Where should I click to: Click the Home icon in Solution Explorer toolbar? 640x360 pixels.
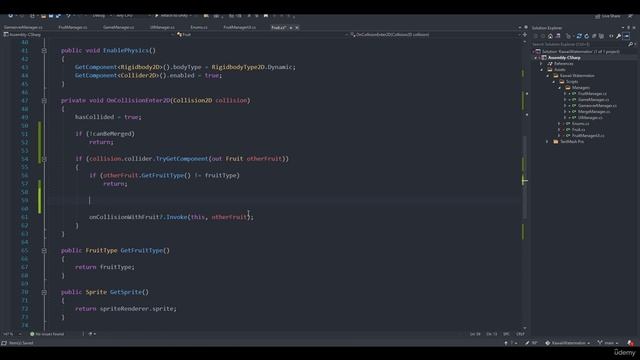click(550, 36)
